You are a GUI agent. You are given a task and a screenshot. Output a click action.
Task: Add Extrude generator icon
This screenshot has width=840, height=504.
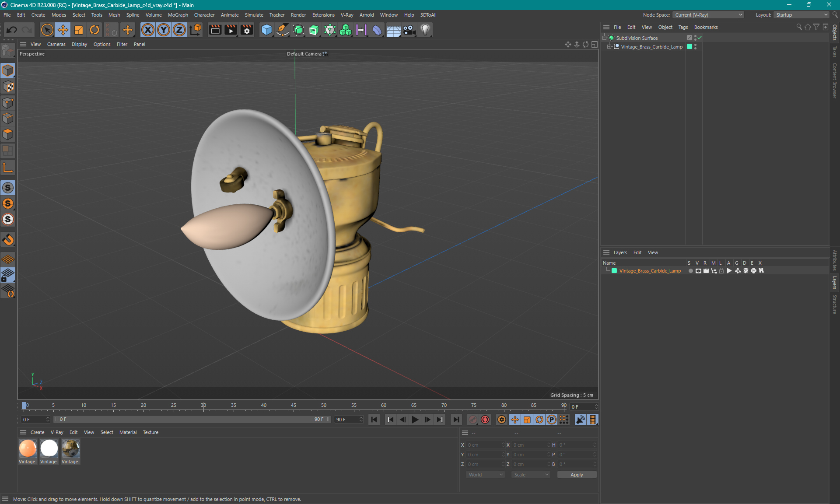coord(314,30)
